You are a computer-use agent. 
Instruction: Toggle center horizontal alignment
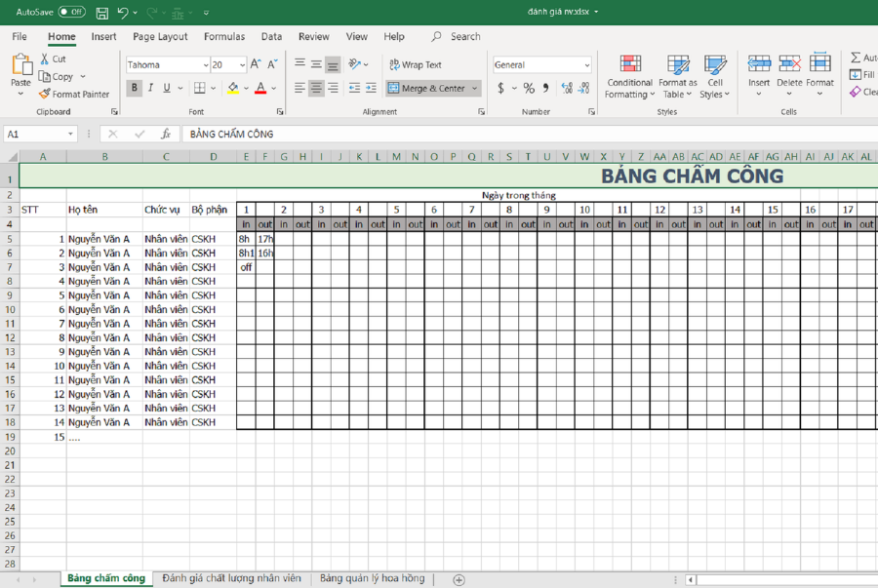316,88
